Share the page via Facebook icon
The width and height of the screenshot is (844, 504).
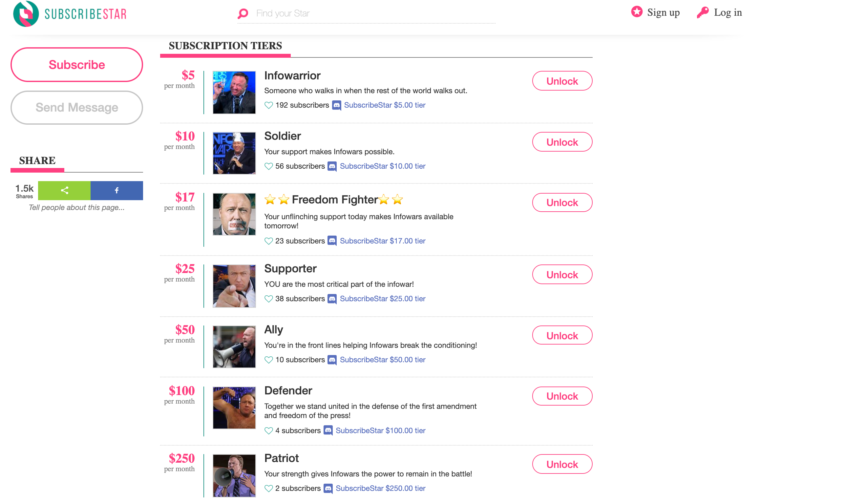[x=116, y=191]
